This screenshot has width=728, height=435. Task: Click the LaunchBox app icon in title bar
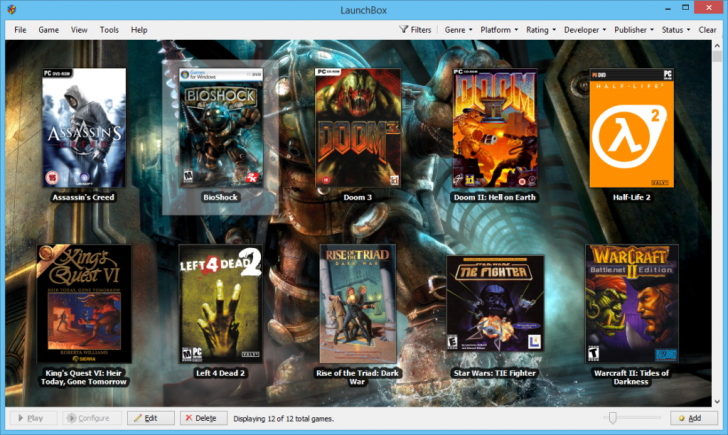12,9
